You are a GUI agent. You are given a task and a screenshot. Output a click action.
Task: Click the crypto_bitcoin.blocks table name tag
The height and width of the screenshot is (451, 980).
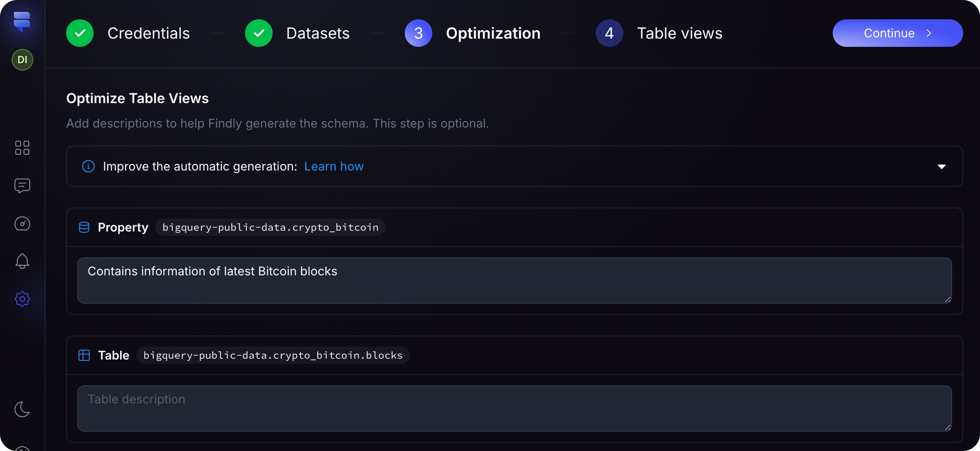(273, 355)
